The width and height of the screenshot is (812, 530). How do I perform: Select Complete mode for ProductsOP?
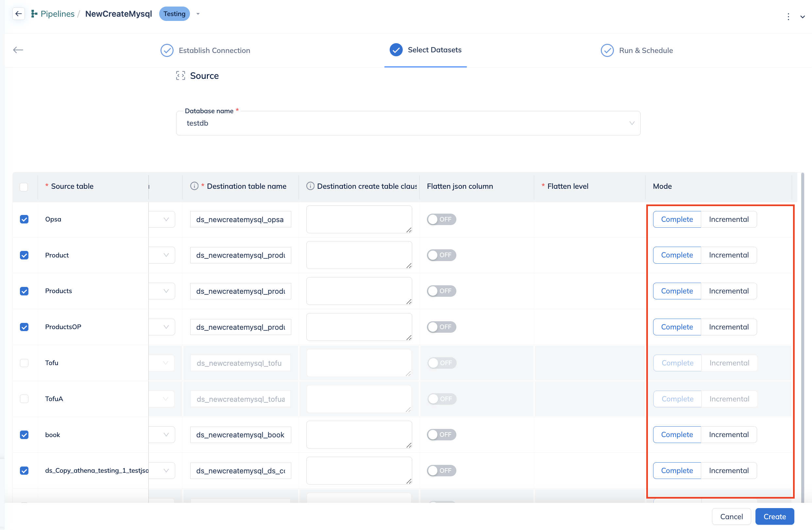(x=677, y=327)
